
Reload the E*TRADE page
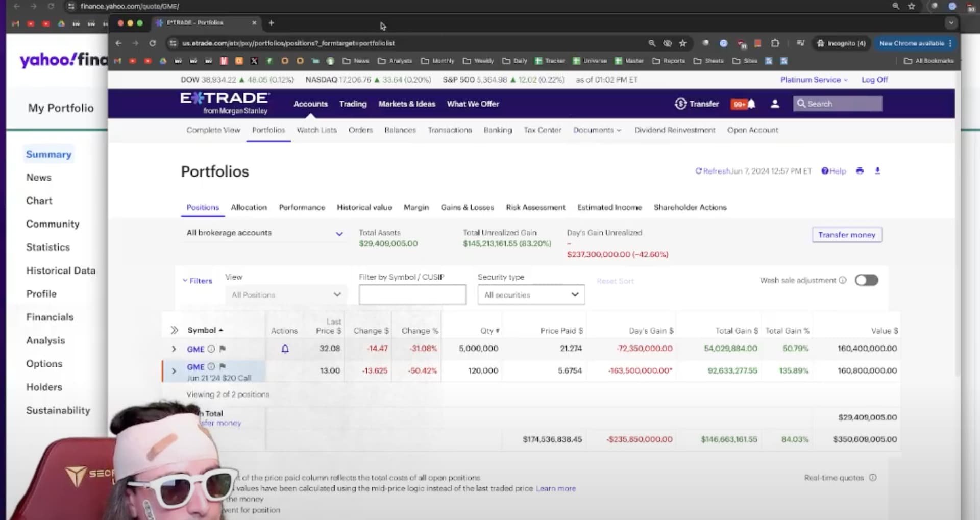tap(152, 43)
